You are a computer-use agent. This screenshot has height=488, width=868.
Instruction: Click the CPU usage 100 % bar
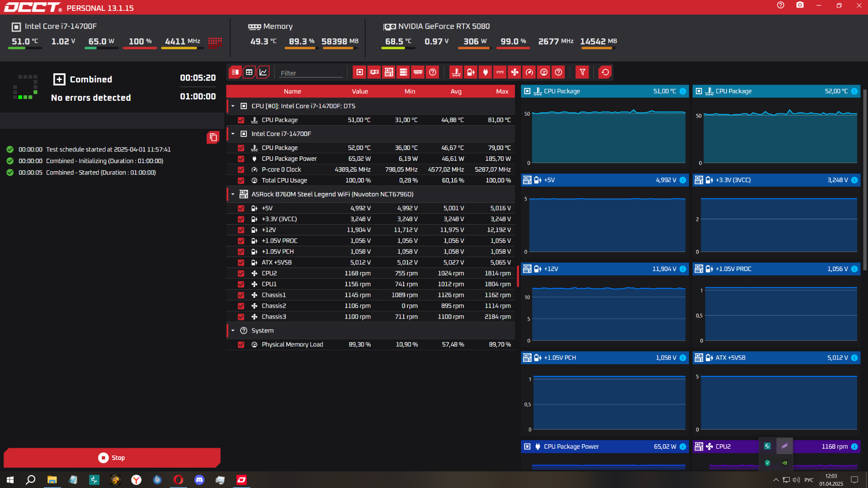pos(140,48)
